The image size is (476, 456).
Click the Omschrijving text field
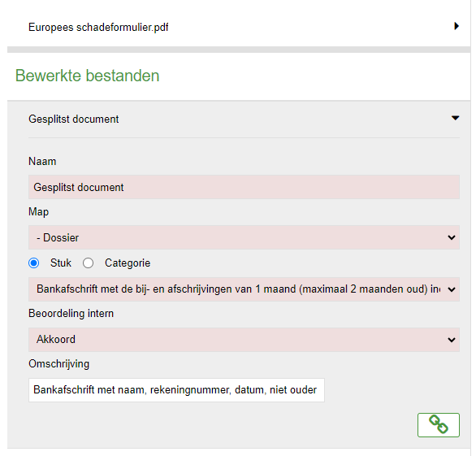(176, 390)
